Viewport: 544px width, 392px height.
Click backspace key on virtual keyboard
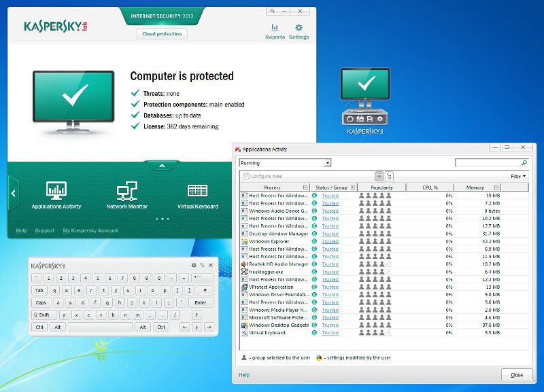pyautogui.click(x=202, y=278)
